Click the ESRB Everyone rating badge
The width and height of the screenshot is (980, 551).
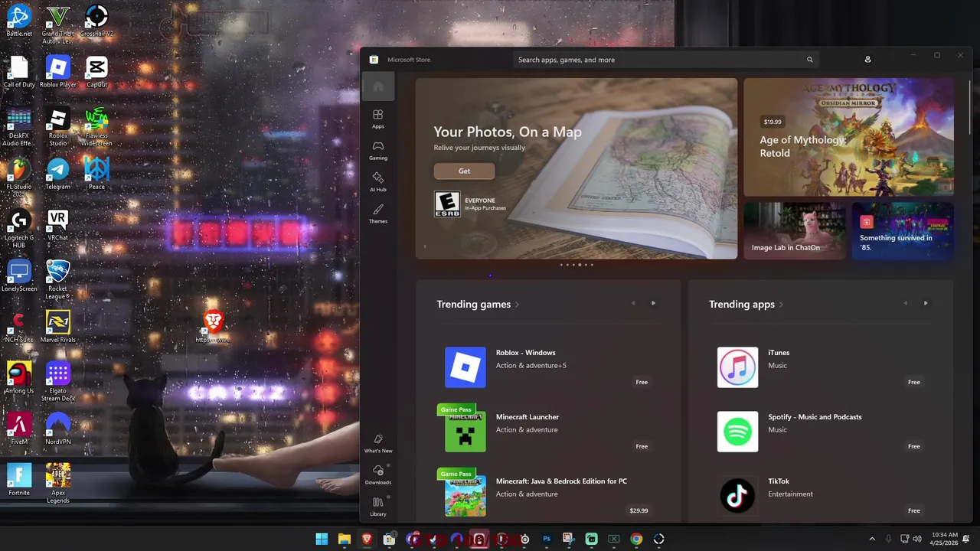click(447, 204)
